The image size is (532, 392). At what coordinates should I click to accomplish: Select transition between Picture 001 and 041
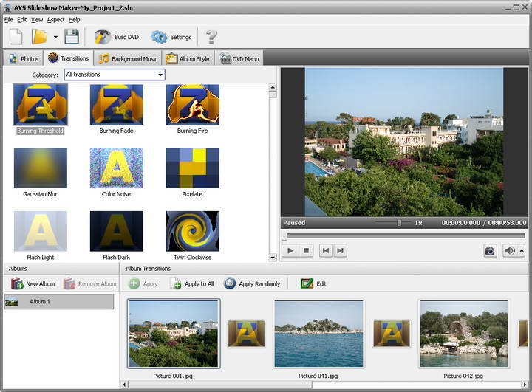pos(246,334)
